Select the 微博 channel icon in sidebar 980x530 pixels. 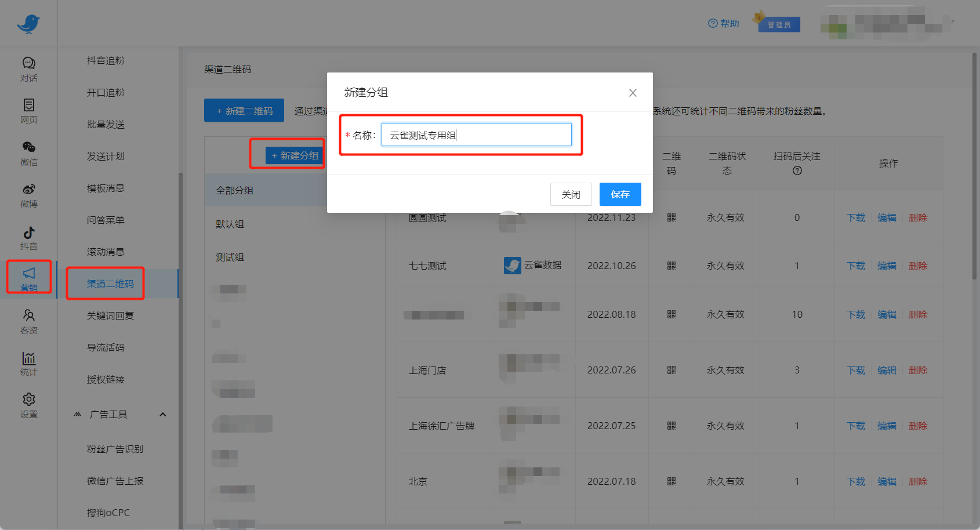tap(28, 194)
